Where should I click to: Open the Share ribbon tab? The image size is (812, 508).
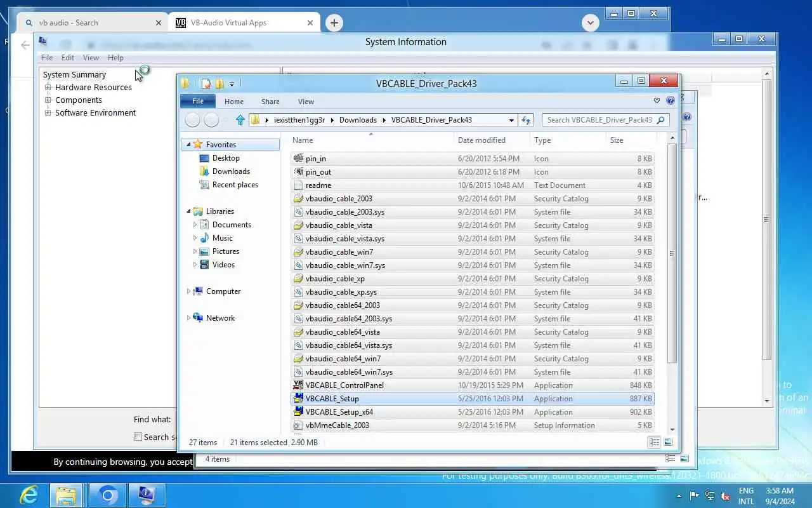click(x=270, y=102)
